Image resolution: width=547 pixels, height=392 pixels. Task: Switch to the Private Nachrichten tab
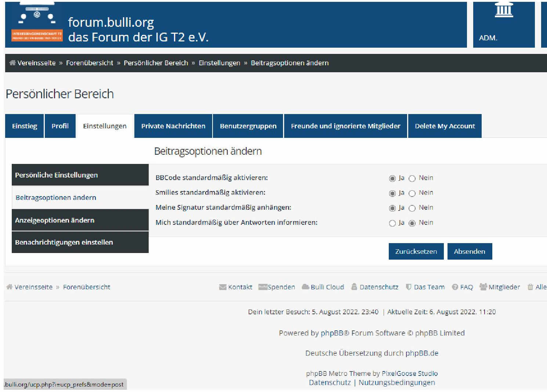coord(173,126)
